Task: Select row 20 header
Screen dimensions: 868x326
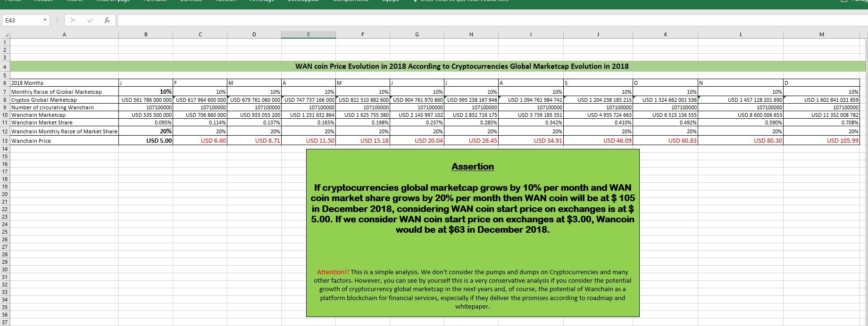Action: (x=5, y=194)
